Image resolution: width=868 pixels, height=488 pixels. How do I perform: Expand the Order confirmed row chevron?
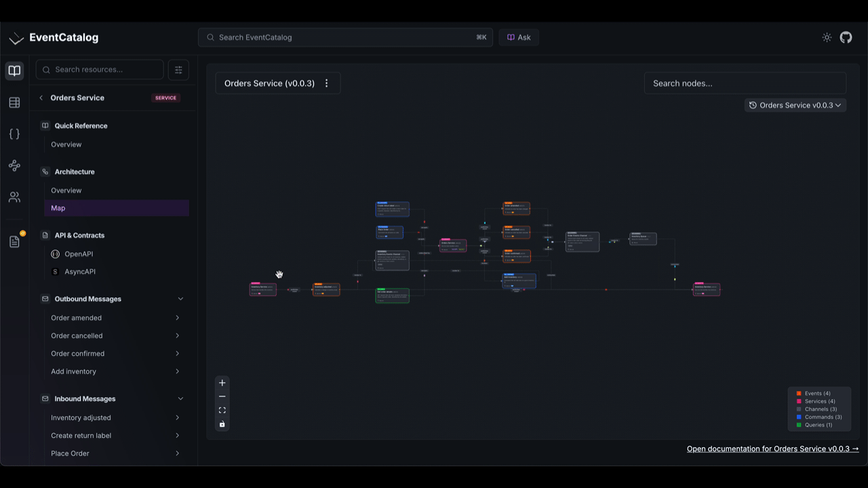178,354
